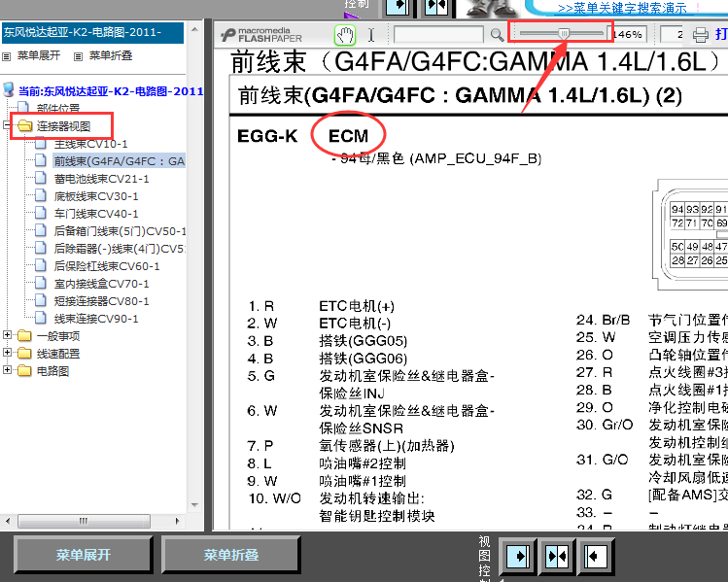Open the >>菜单关键字搜索演示 link
This screenshot has width=728, height=582.
tap(622, 8)
